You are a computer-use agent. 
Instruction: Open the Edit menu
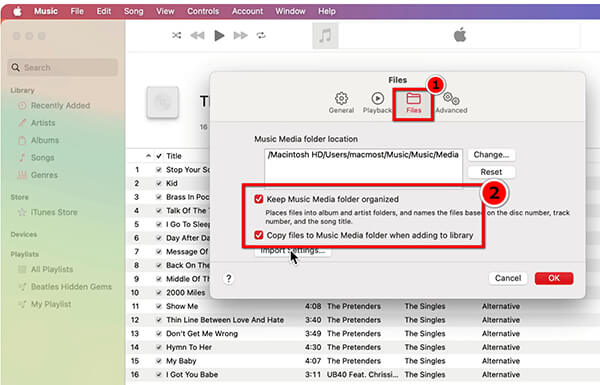coord(104,11)
